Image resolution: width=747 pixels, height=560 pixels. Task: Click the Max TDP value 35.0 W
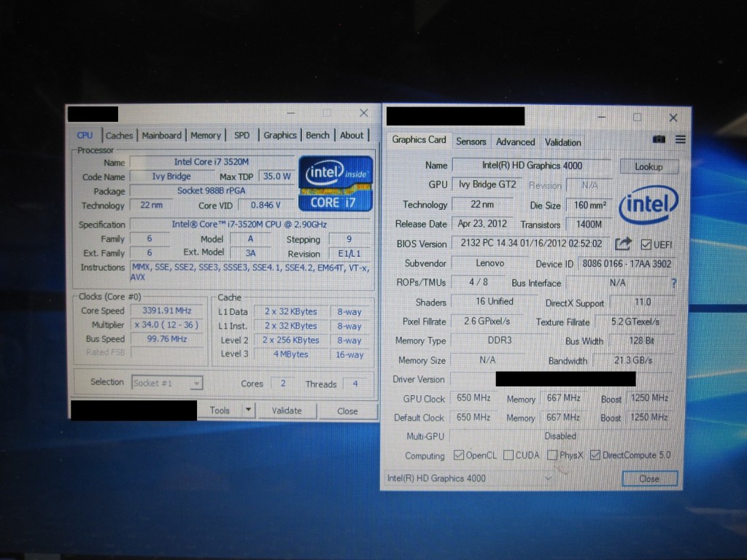(276, 176)
